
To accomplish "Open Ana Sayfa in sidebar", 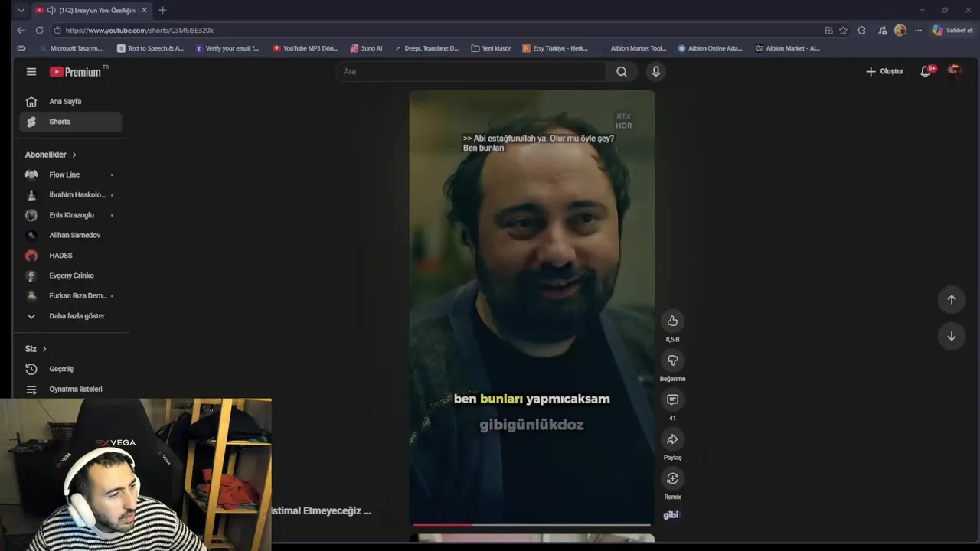I will [70, 101].
